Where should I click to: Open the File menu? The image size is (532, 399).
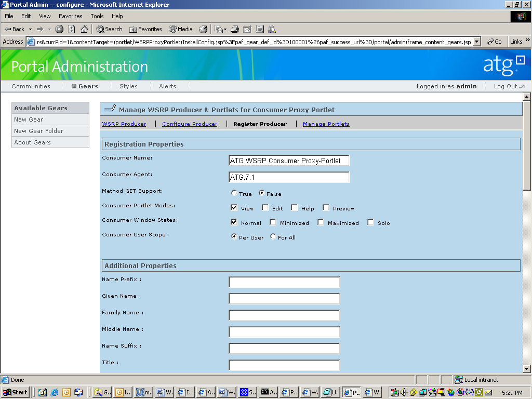[x=9, y=16]
